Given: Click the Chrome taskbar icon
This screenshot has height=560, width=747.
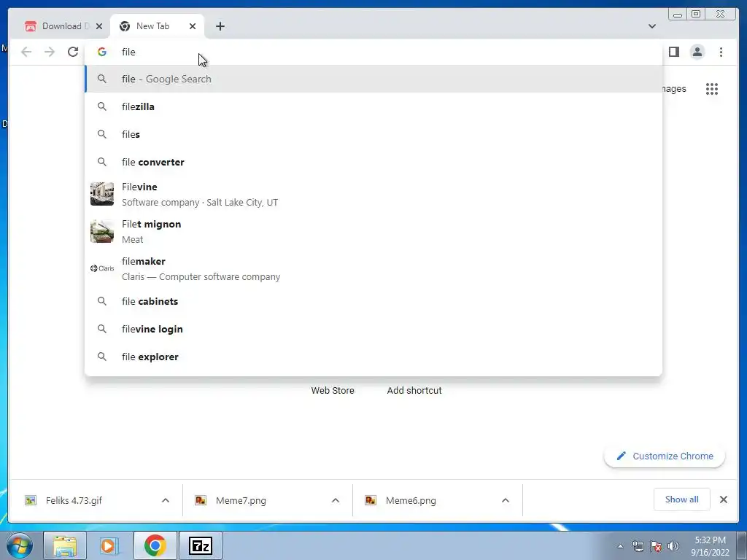Looking at the screenshot, I should click(155, 545).
